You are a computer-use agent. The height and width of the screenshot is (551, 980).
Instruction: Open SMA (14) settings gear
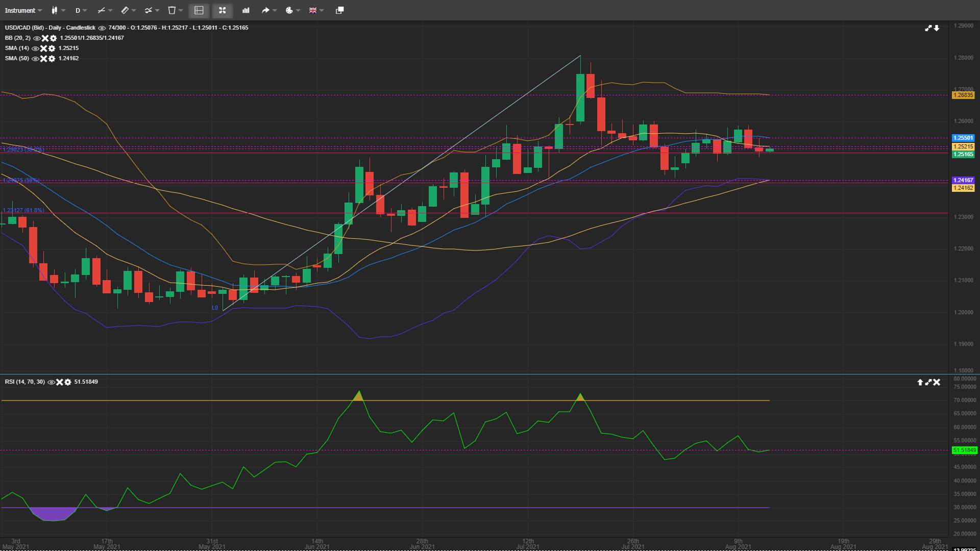click(x=52, y=48)
